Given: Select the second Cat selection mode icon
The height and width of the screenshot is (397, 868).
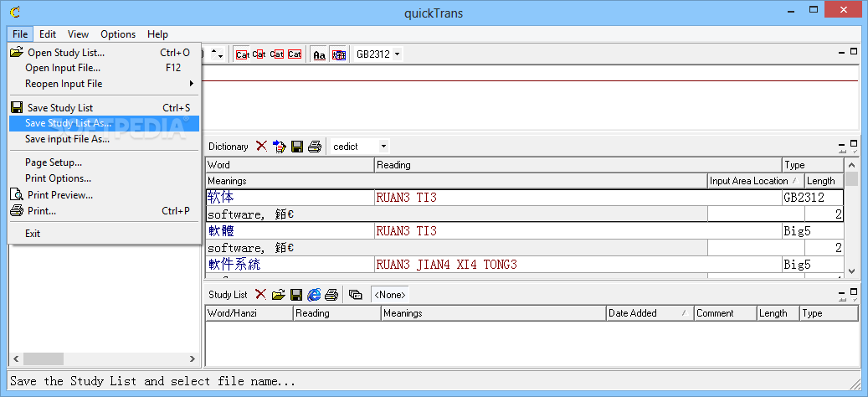Looking at the screenshot, I should tap(259, 54).
